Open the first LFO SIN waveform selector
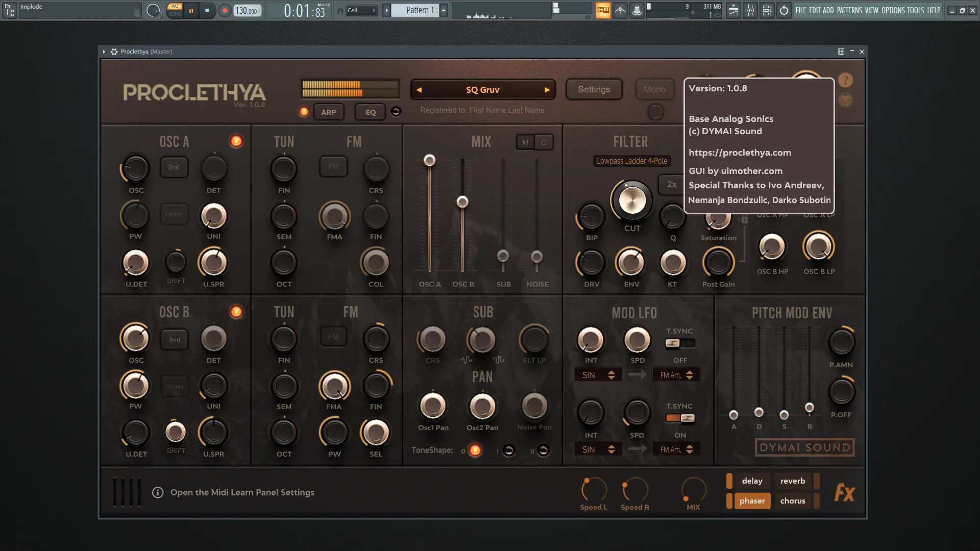This screenshot has height=551, width=980. 598,375
